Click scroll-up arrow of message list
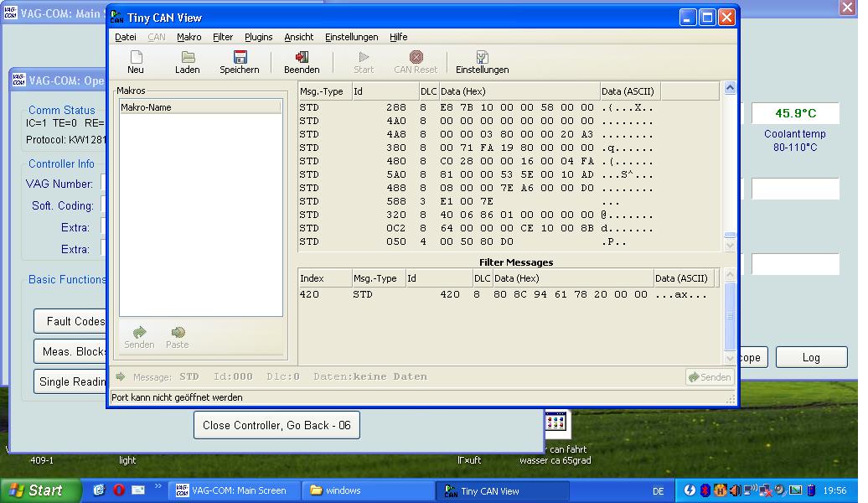 [730, 87]
